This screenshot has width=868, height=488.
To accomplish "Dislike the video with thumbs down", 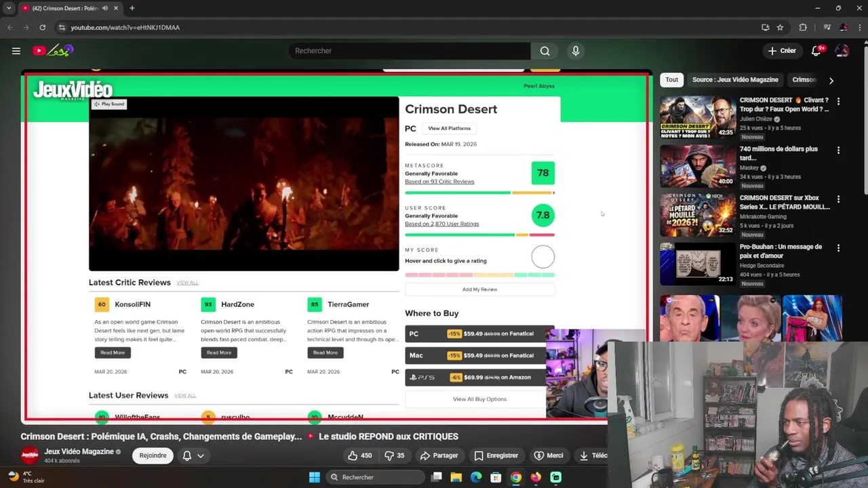I will click(x=395, y=455).
